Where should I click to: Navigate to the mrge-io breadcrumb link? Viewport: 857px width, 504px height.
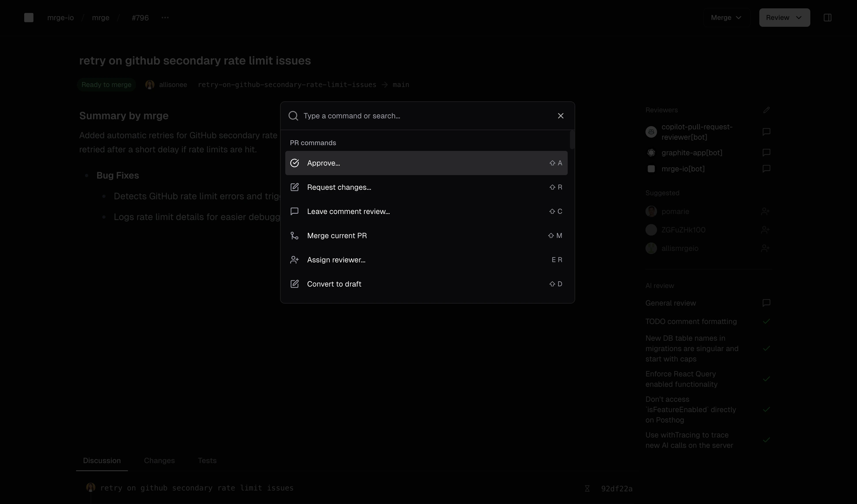[x=60, y=18]
